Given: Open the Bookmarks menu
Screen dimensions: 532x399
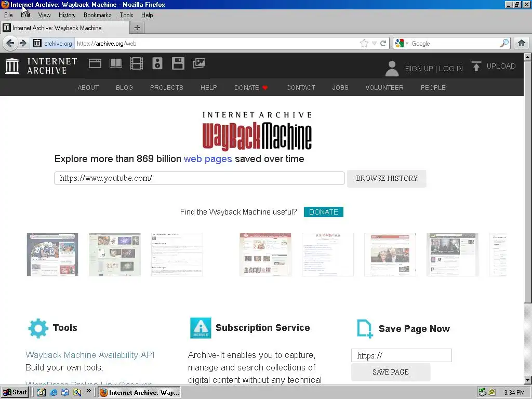Looking at the screenshot, I should (97, 15).
